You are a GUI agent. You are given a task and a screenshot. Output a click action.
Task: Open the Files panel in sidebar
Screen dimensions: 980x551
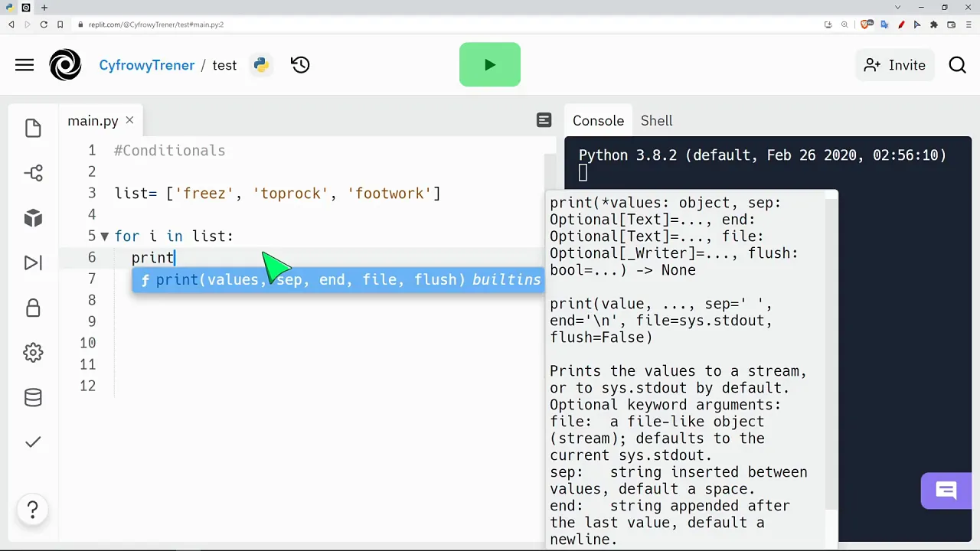33,128
